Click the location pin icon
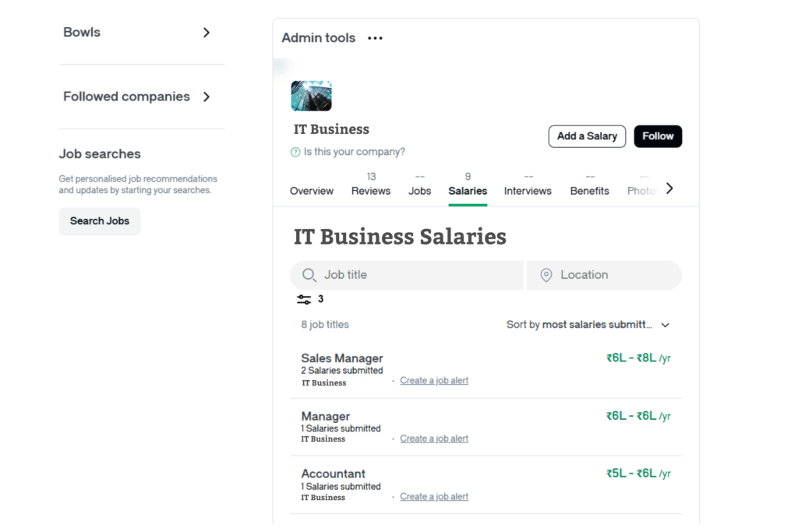 click(546, 275)
